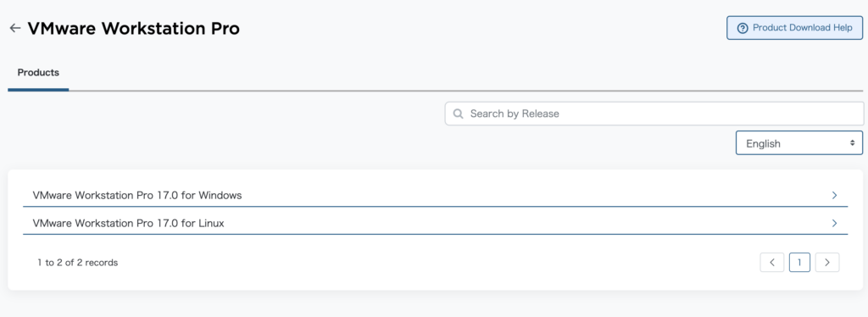Viewport: 868px width, 317px height.
Task: Open the English language dropdown
Action: (x=798, y=142)
